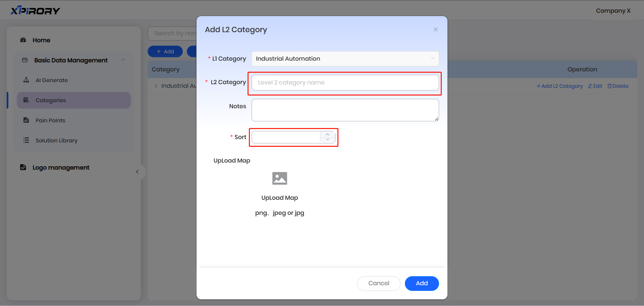Click the Logo management file icon

[23, 168]
